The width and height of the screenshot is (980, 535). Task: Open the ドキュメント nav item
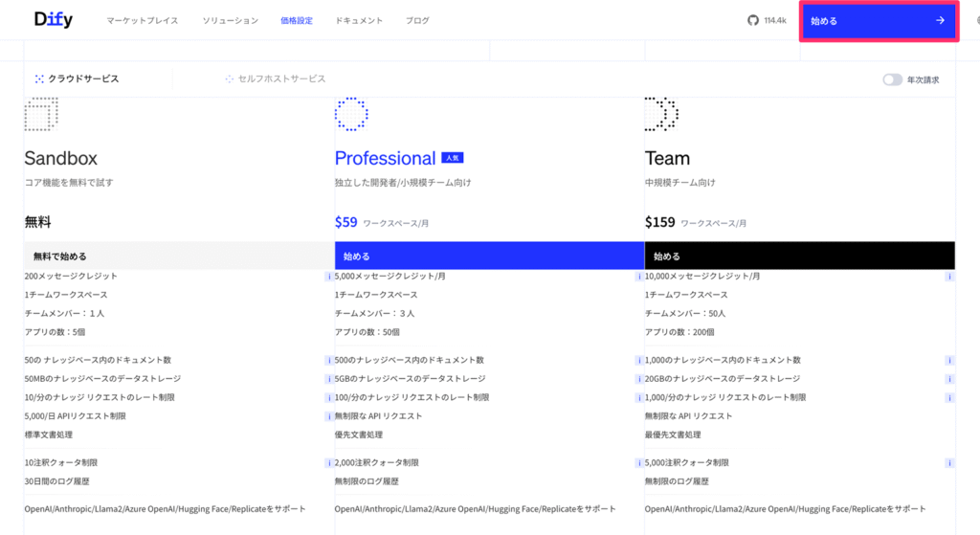(x=359, y=21)
